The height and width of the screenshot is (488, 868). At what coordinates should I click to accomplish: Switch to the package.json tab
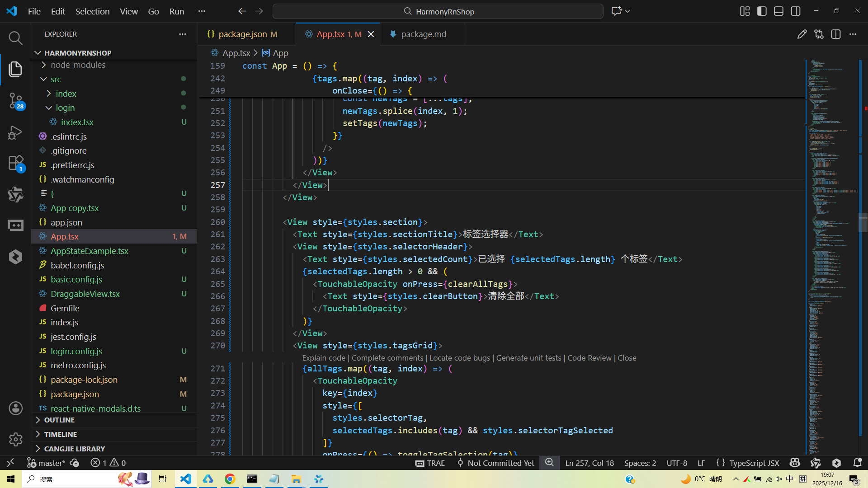coord(242,34)
